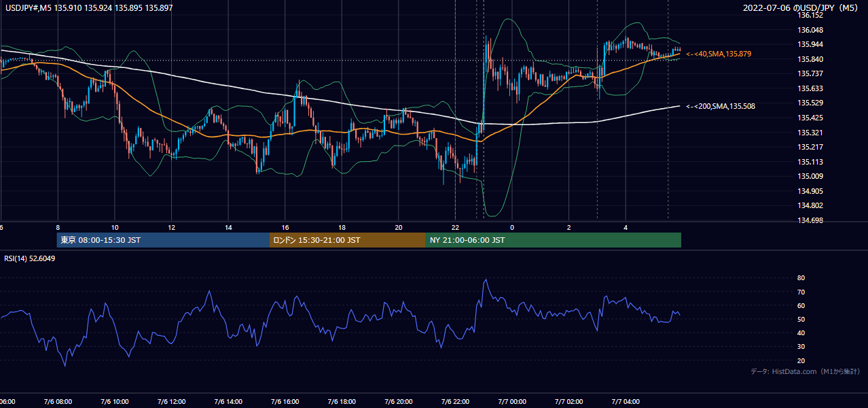Viewport: 868px width, 408px height.
Task: Click the HistData.com data source text
Action: tap(805, 371)
